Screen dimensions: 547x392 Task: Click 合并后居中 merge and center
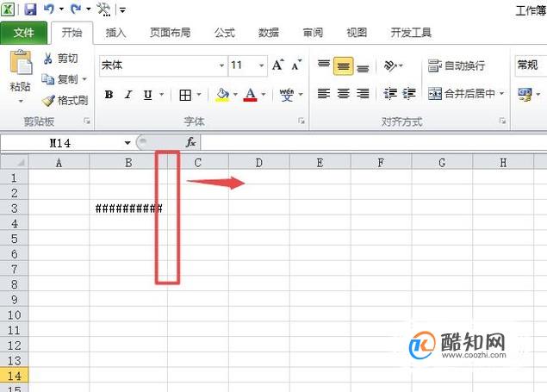tap(462, 93)
